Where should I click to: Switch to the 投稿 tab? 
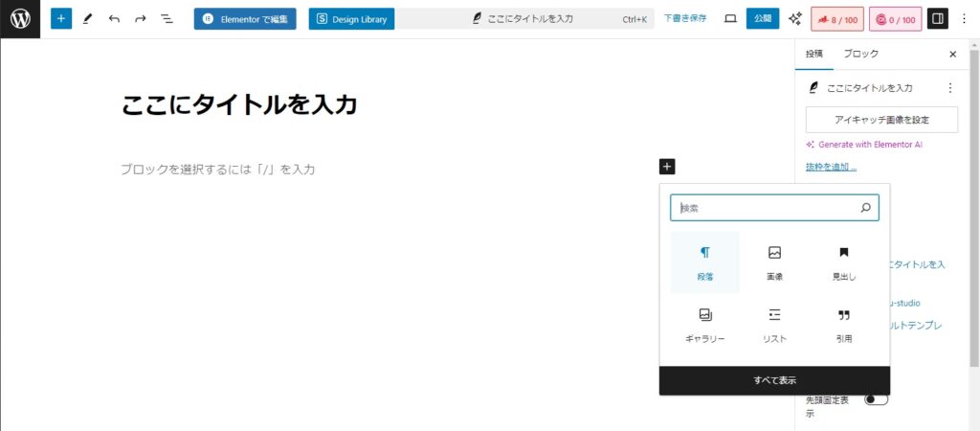pyautogui.click(x=813, y=54)
